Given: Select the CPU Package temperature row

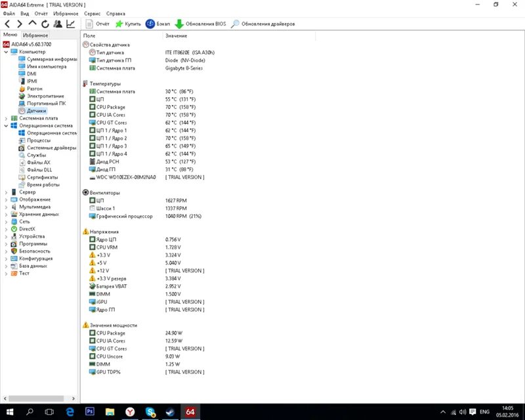Looking at the screenshot, I should click(142, 107).
